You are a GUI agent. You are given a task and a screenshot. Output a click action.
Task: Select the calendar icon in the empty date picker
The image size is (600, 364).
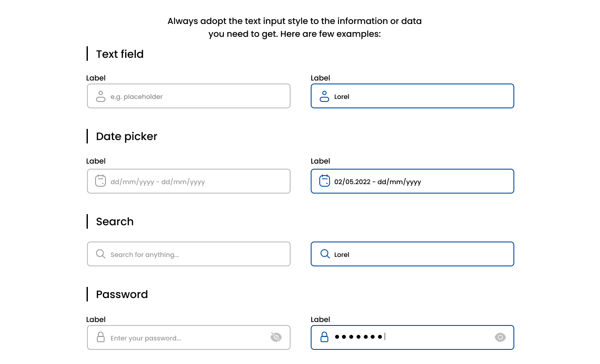pos(100,181)
